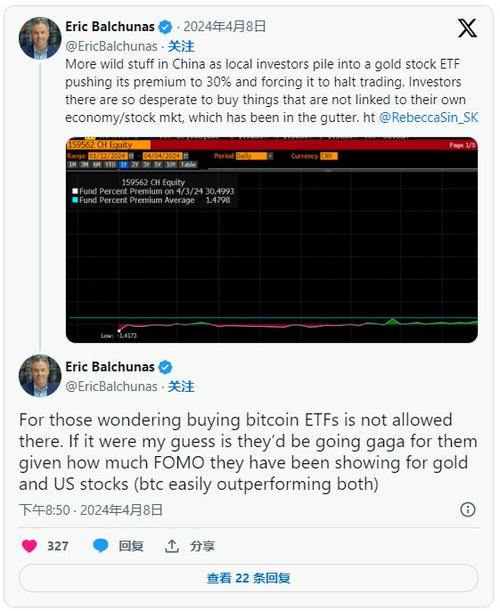Screen dimensions: 500x611
Task: Open the Currency CNY dropdown
Action: pyautogui.click(x=329, y=156)
